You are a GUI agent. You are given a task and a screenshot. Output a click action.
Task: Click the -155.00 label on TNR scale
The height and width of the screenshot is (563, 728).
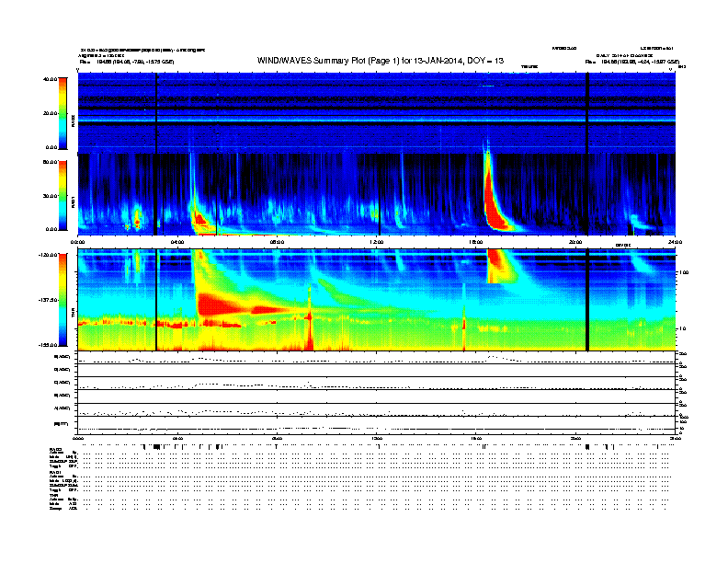click(x=48, y=345)
